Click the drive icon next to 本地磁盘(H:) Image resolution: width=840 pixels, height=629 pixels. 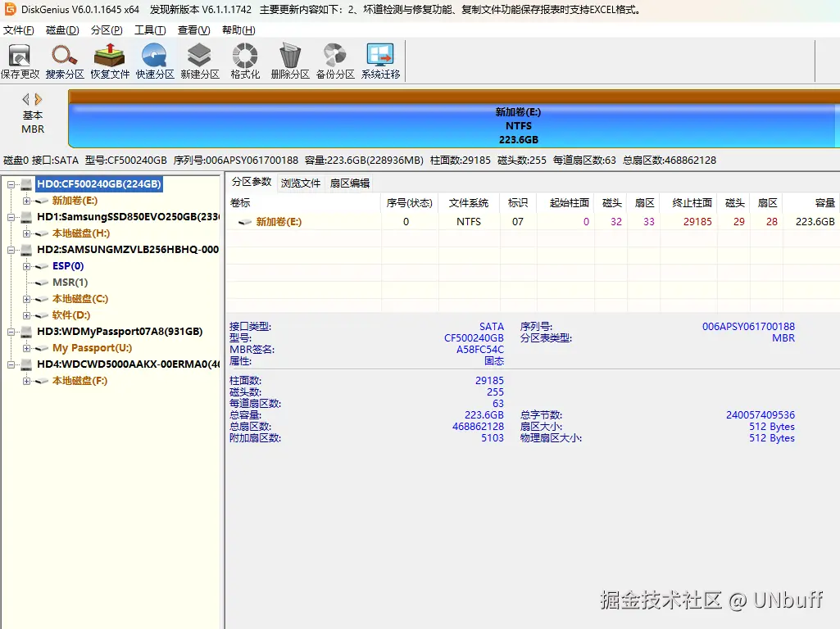[41, 233]
